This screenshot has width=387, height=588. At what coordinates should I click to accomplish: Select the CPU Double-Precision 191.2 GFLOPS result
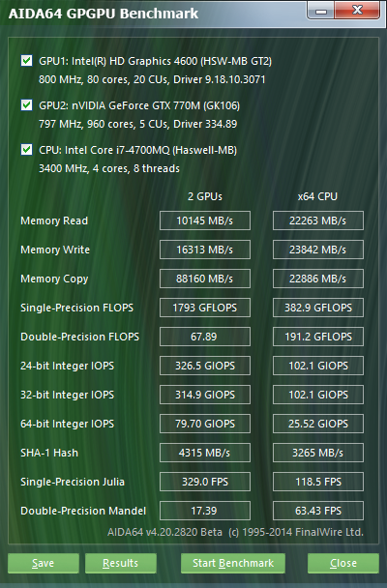(x=318, y=337)
